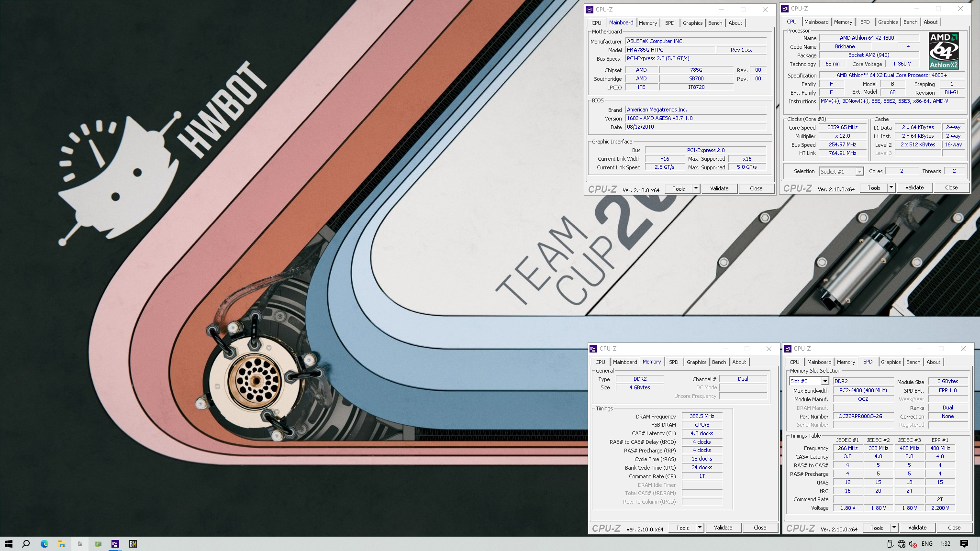
Task: Click Tools button in Mainboard window
Action: pyautogui.click(x=679, y=188)
